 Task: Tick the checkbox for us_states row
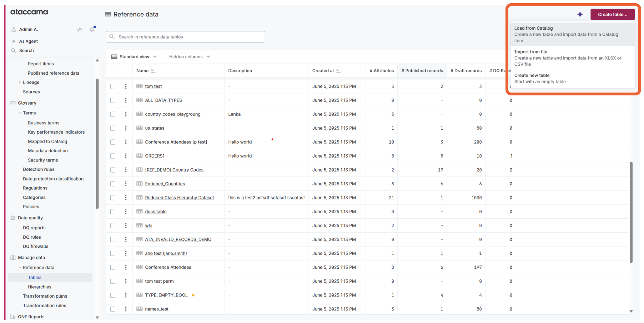coord(113,128)
